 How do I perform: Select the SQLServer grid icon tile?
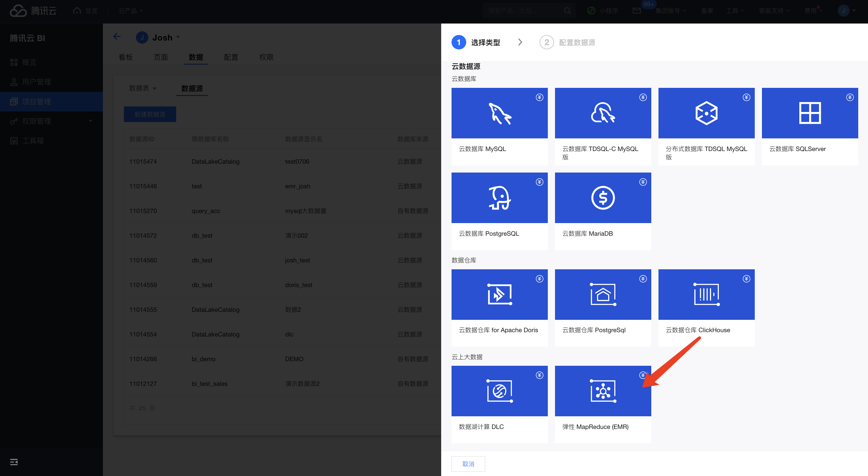(x=809, y=113)
